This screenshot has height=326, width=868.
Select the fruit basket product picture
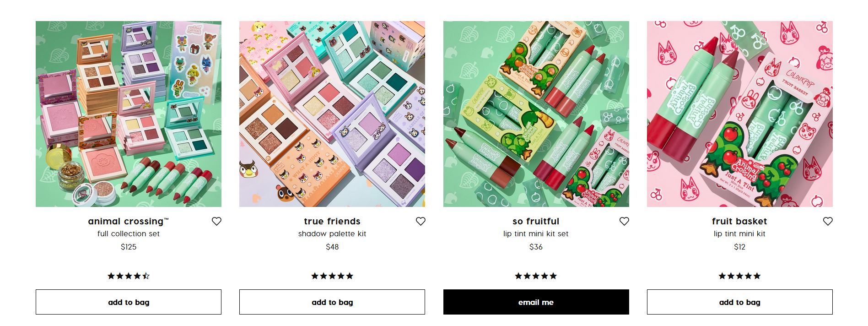739,114
